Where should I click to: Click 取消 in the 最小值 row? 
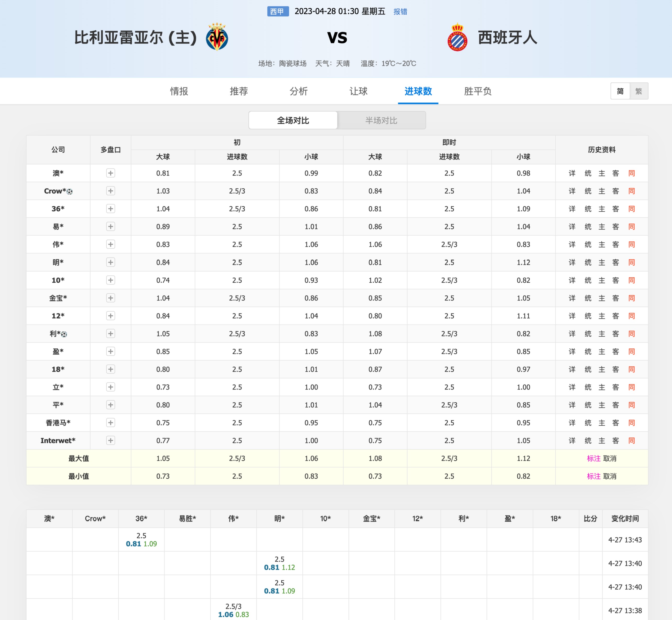610,476
